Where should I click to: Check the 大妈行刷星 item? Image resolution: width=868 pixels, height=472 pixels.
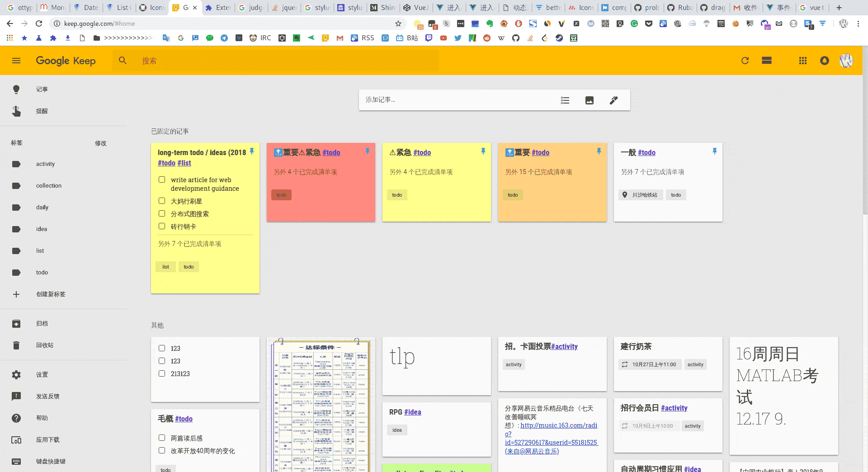(x=162, y=201)
